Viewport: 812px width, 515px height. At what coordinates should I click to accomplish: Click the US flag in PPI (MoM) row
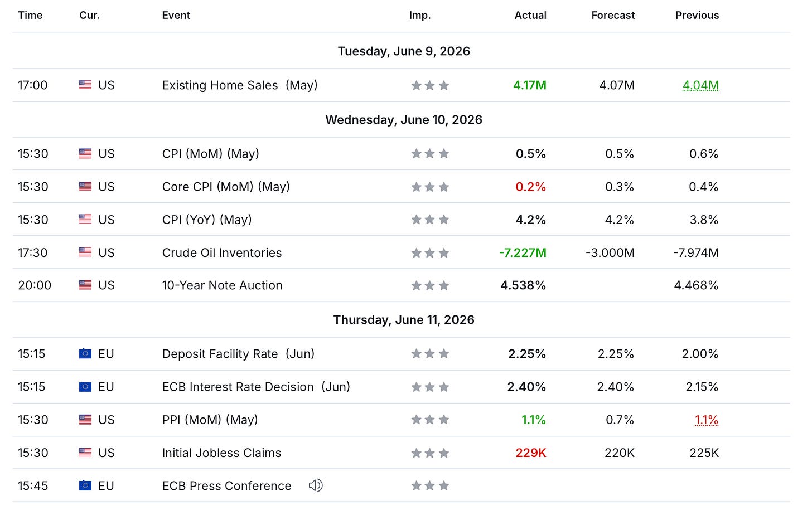pyautogui.click(x=85, y=420)
